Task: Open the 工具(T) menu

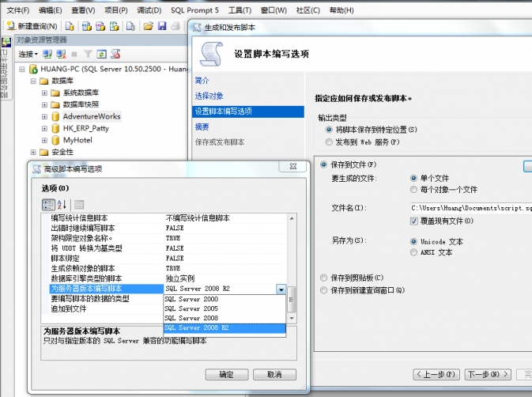Action: [x=240, y=10]
